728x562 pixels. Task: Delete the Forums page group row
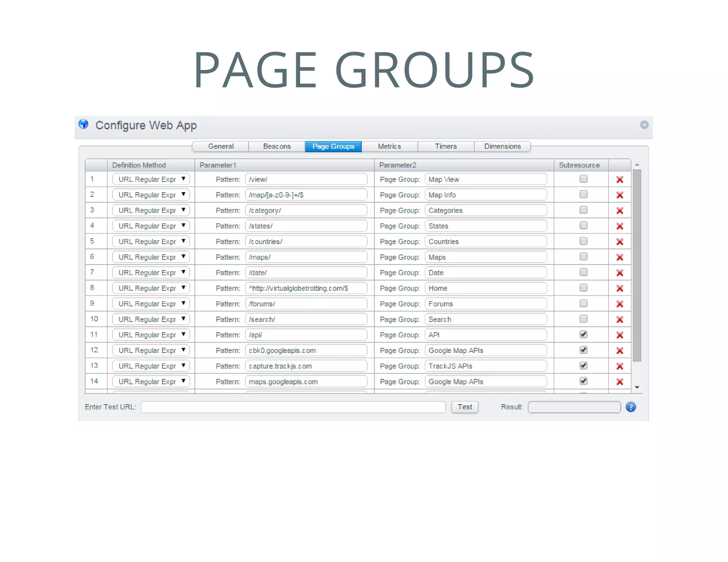click(620, 304)
